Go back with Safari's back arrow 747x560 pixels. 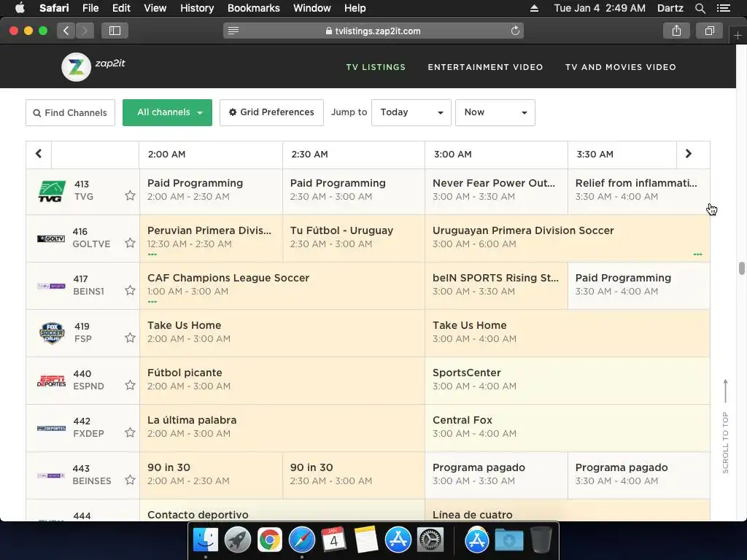point(66,31)
